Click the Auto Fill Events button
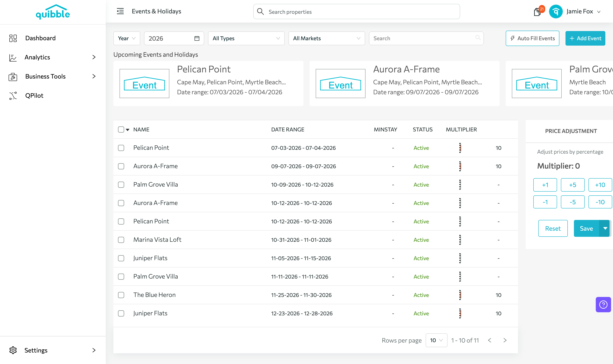The width and height of the screenshot is (613, 364). (532, 38)
